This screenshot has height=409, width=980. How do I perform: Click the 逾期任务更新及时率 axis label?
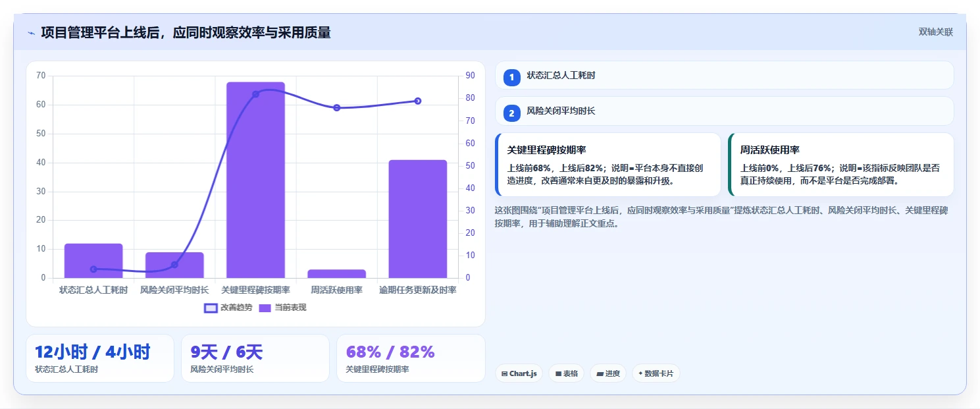click(x=417, y=290)
